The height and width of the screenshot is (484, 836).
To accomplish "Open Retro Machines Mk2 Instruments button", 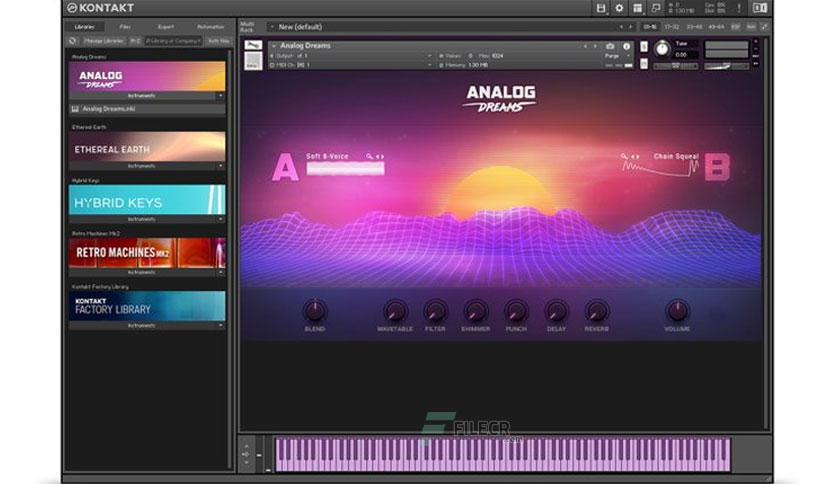I will coord(141,272).
